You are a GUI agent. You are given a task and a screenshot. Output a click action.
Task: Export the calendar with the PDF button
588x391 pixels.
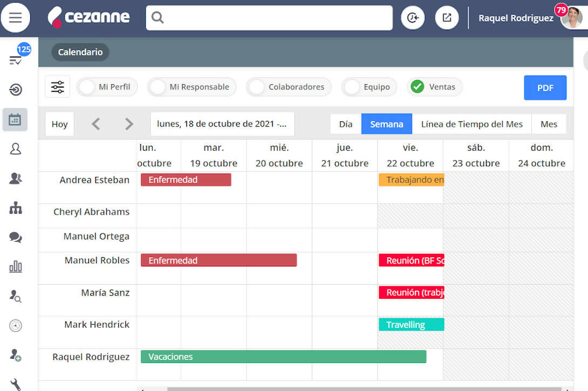coord(545,87)
